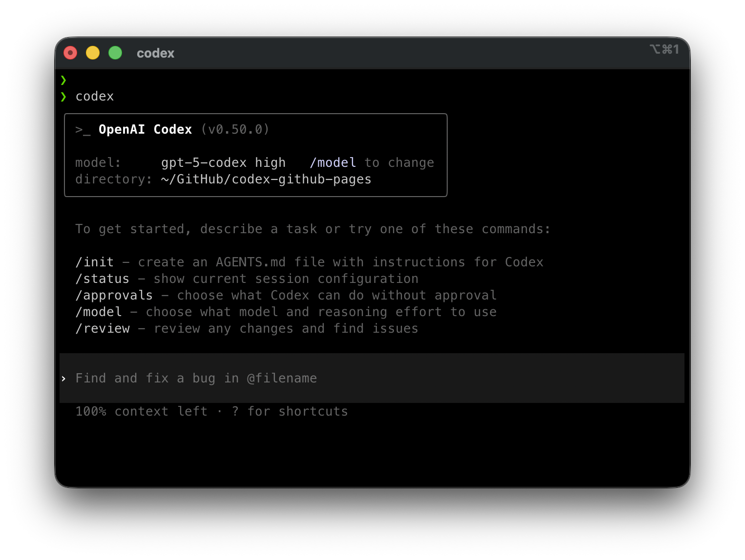Click the prompt arrow beside the input field

pos(64,378)
